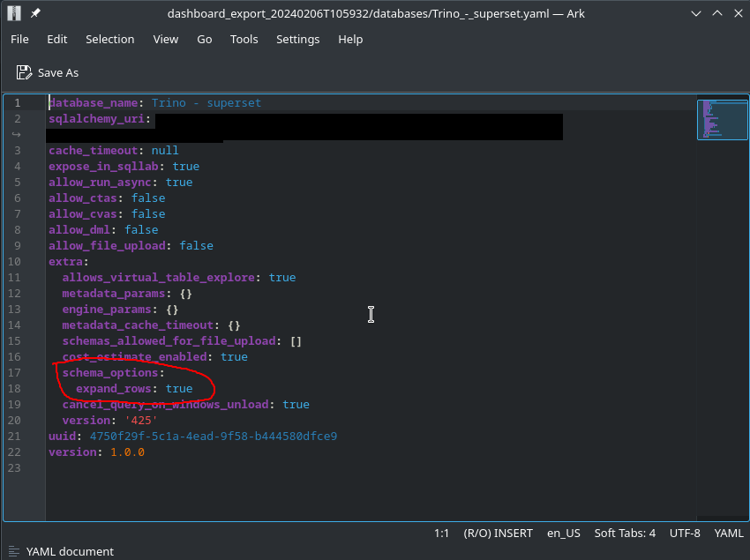Open Soft Tabs: 4 indentation options
Image resolution: width=750 pixels, height=560 pixels.
[625, 534]
